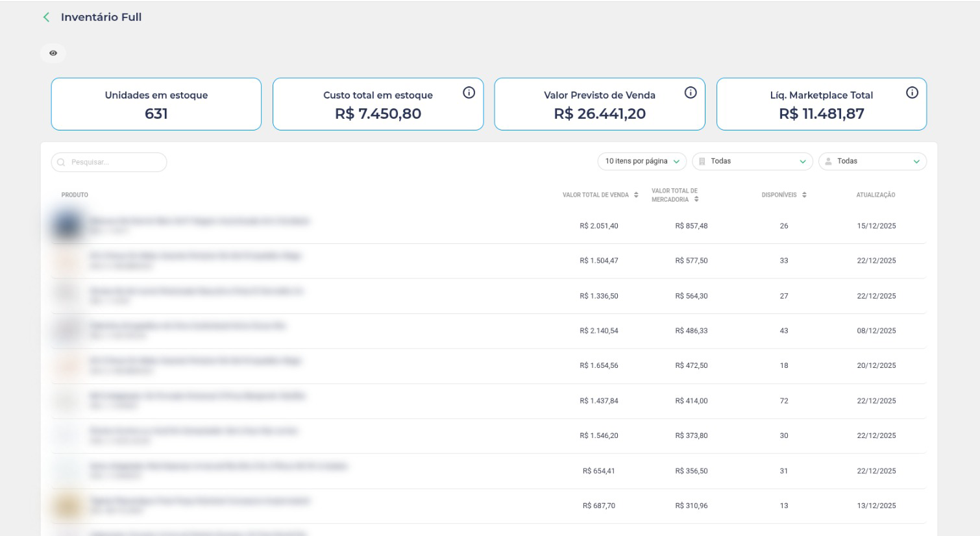The image size is (980, 536).
Task: Open info icon on Custo total em estoque
Action: coord(469,93)
